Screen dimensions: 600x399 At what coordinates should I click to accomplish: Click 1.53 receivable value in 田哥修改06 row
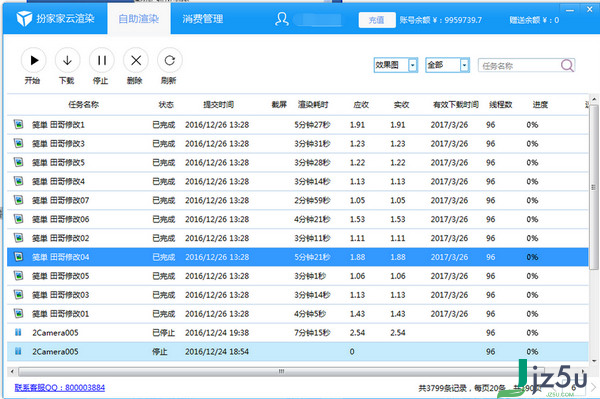coord(357,219)
